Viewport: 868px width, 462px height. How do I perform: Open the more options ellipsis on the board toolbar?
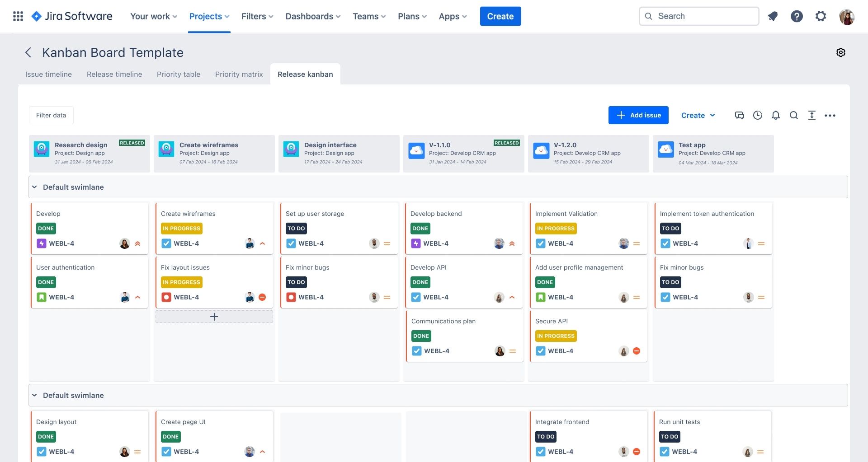tap(830, 115)
